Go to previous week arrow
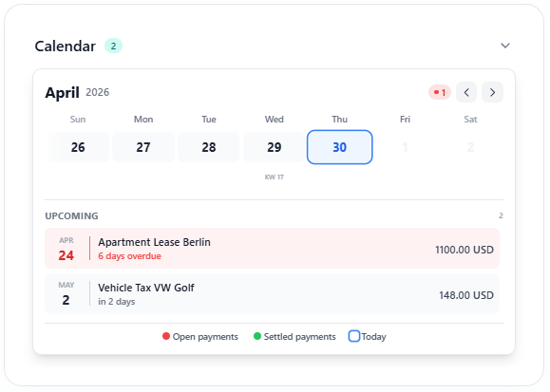This screenshot has width=550, height=392. coord(466,92)
